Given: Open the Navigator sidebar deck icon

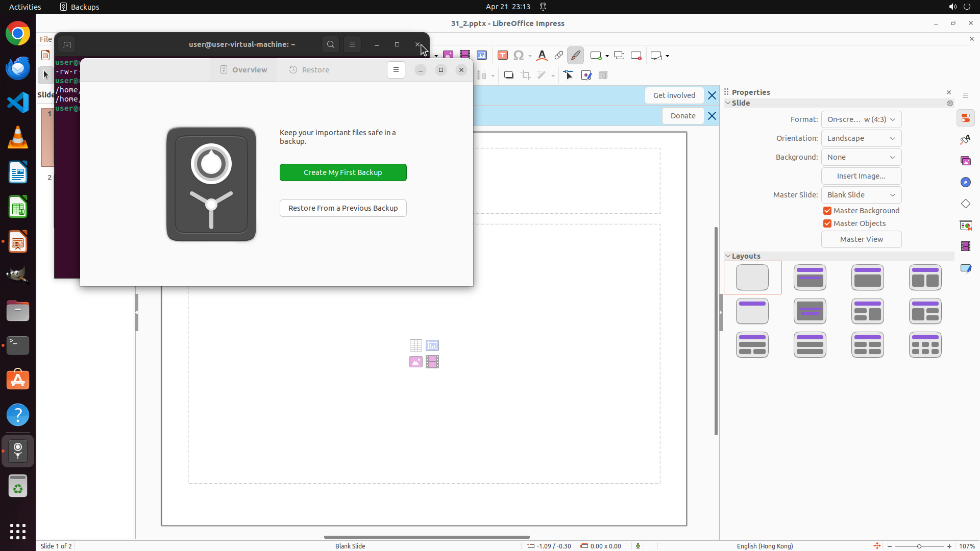Looking at the screenshot, I should point(965,183).
